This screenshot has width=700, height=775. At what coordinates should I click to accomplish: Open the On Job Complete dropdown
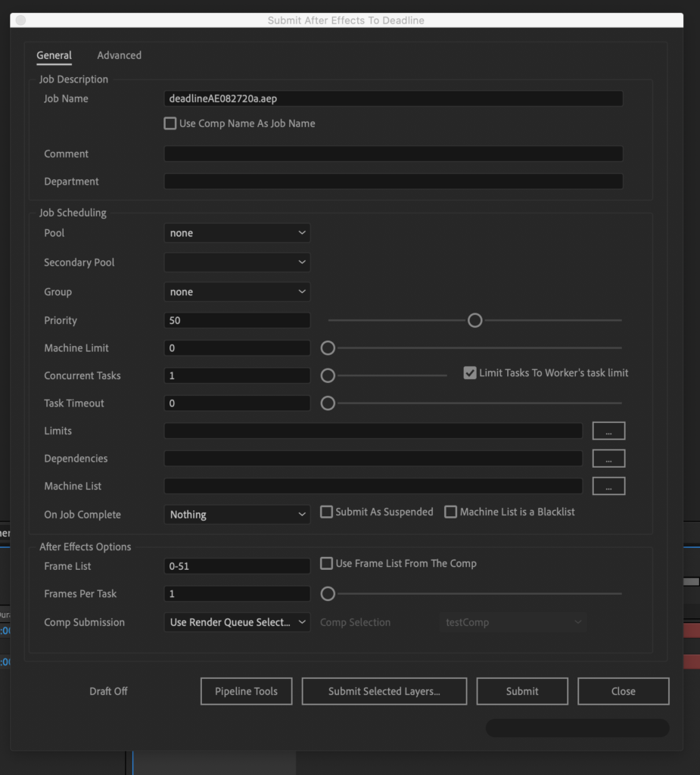238,515
